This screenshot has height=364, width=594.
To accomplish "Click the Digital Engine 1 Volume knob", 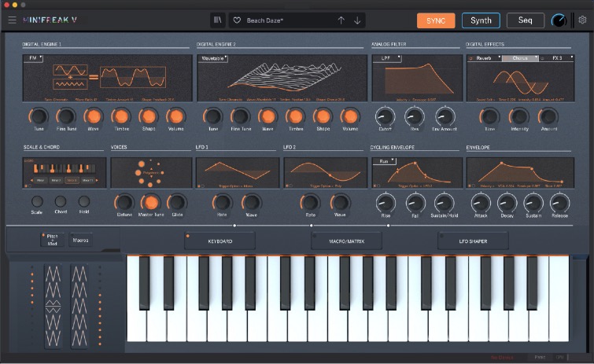I will (x=175, y=116).
